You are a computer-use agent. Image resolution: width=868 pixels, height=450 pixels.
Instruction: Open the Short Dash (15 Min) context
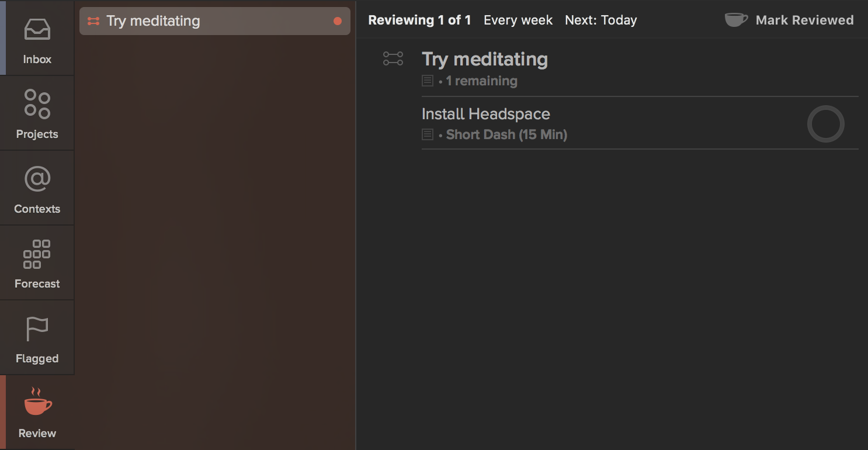[x=506, y=134]
